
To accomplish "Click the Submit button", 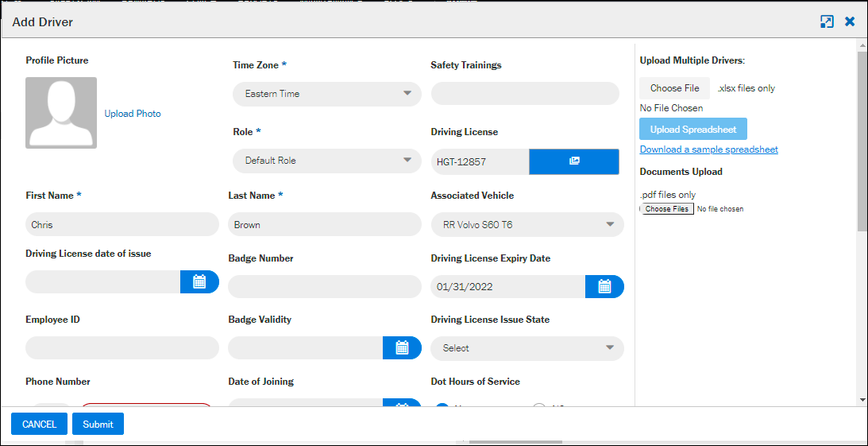I will tap(98, 424).
